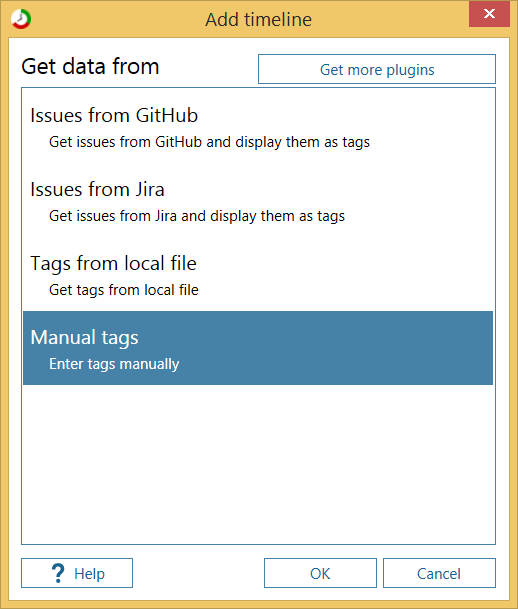Click the 'Get data from' heading

90,66
